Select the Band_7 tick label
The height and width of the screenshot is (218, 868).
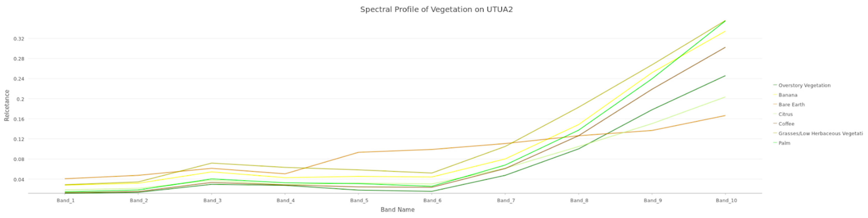(506, 200)
